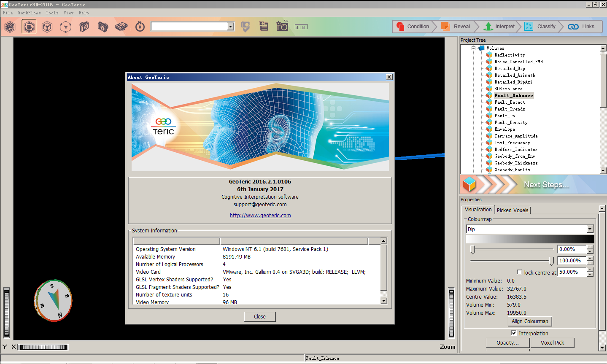Click the wireframe cube toolbar icon
This screenshot has width=607, height=364.
47,27
